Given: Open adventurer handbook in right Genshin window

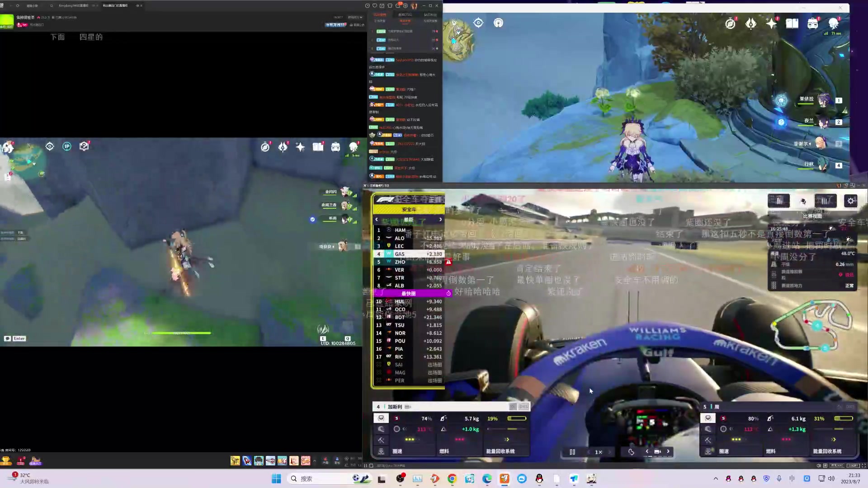Looking at the screenshot, I should (x=792, y=23).
